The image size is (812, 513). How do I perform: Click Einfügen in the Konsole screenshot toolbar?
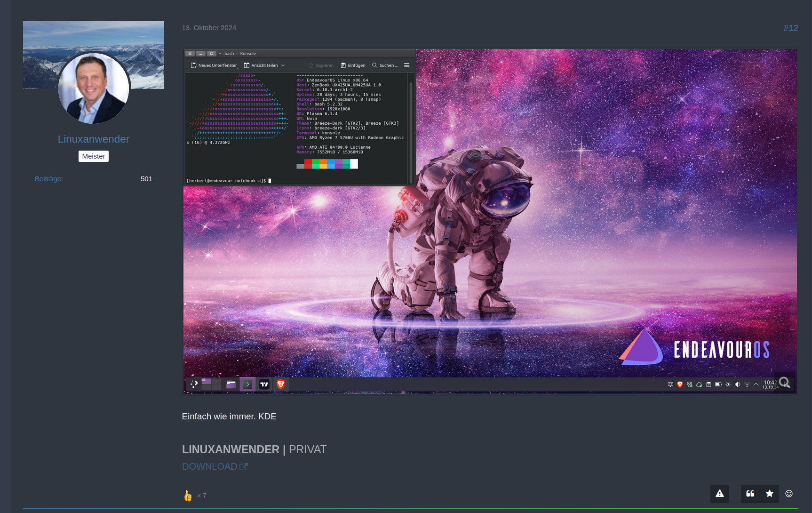coord(353,65)
